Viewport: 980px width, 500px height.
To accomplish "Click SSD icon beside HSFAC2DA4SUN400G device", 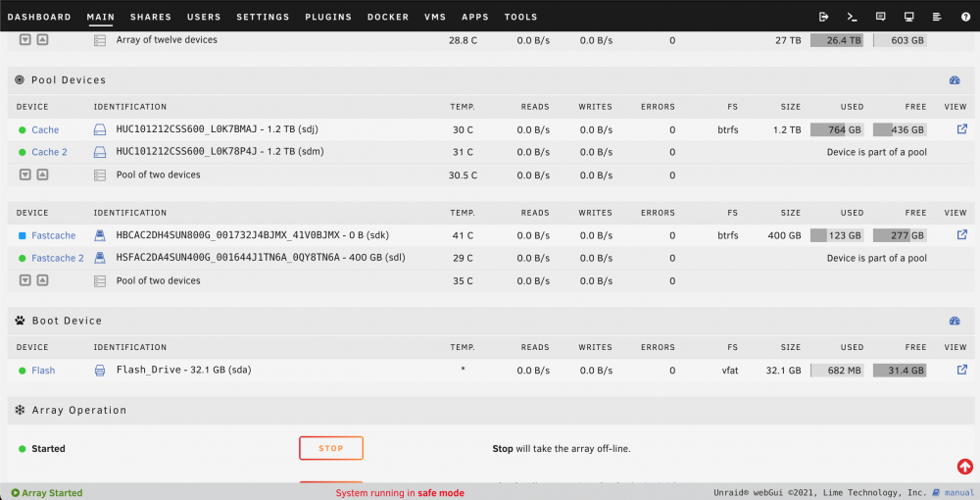I will click(x=100, y=258).
